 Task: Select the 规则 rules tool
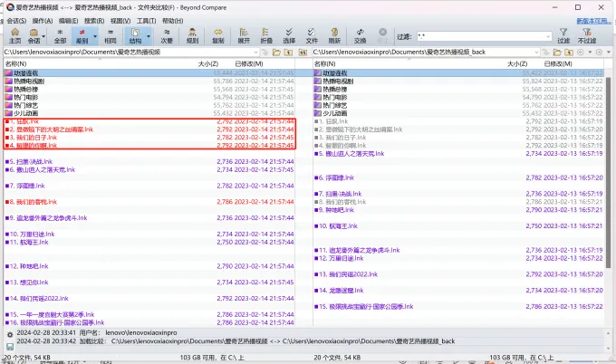click(x=192, y=35)
